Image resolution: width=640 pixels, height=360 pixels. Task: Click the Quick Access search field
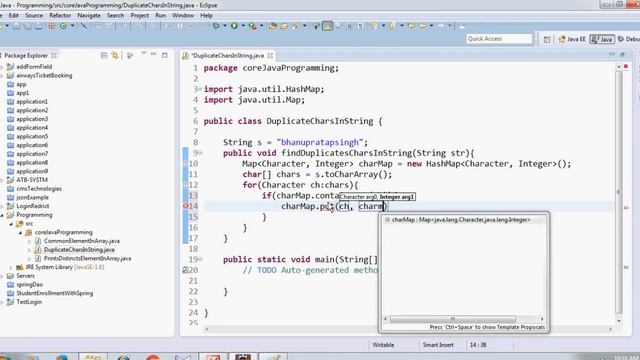[x=499, y=39]
